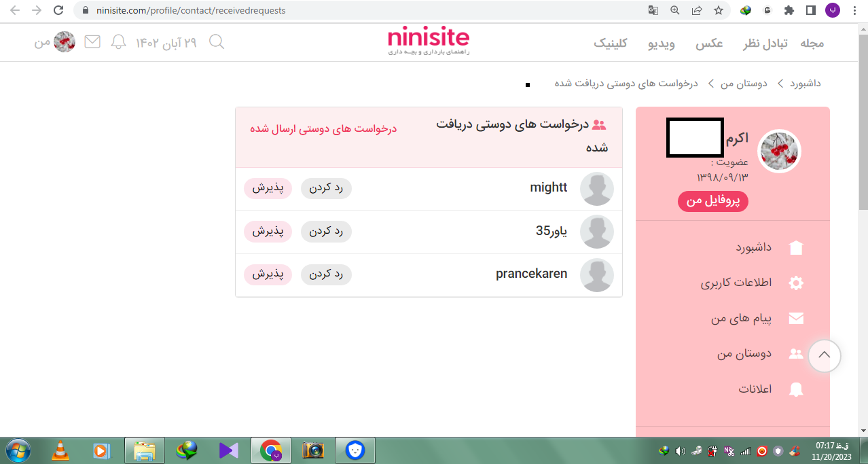Click the پروفایل من button
The height and width of the screenshot is (464, 868).
[x=712, y=201]
